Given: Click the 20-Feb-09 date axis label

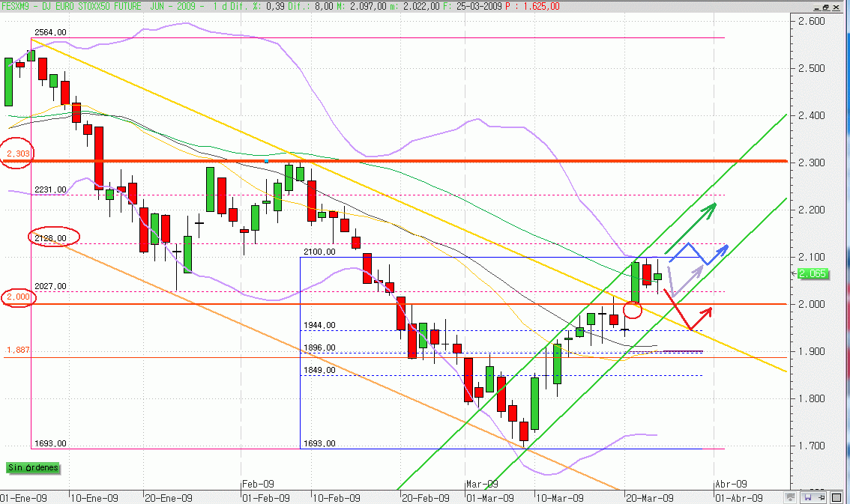Looking at the screenshot, I should point(426,498).
